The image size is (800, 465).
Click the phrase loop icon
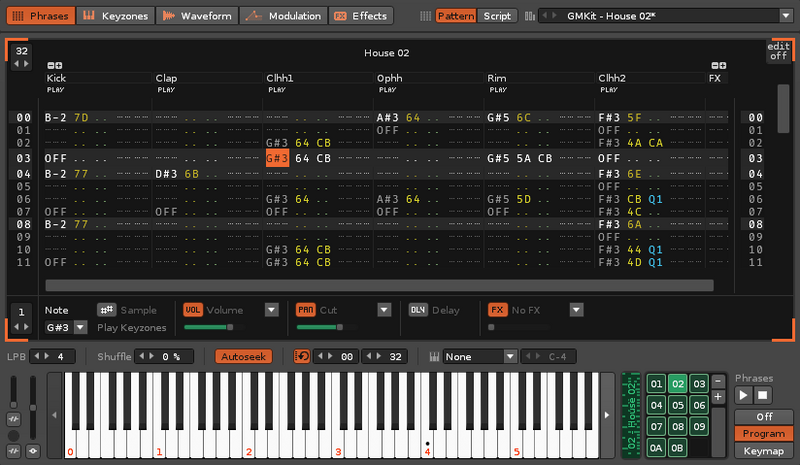pyautogui.click(x=302, y=356)
